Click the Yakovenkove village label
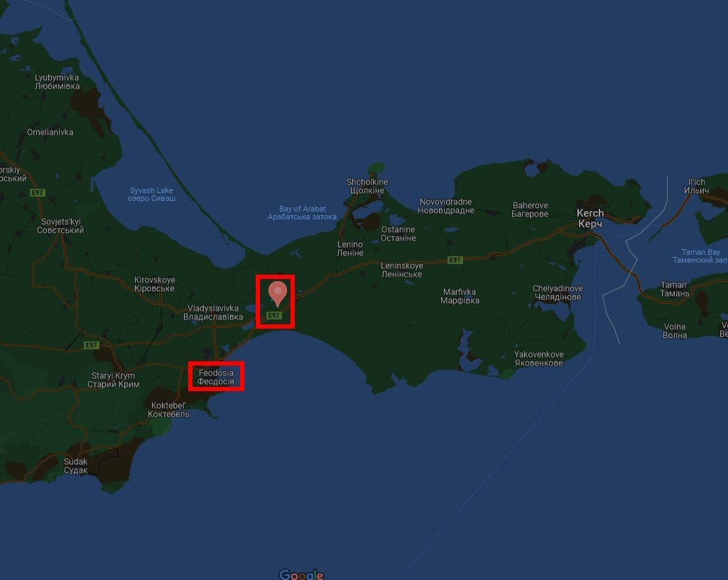This screenshot has height=580, width=728. click(x=538, y=359)
